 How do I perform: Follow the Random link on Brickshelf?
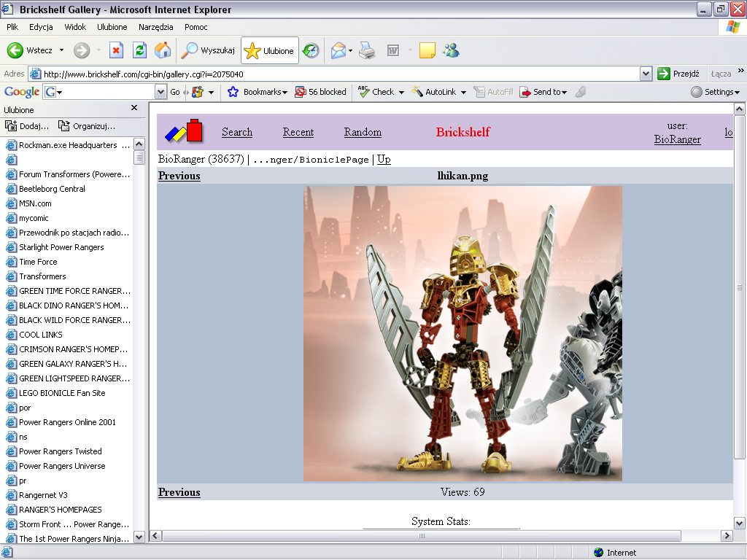(x=363, y=132)
